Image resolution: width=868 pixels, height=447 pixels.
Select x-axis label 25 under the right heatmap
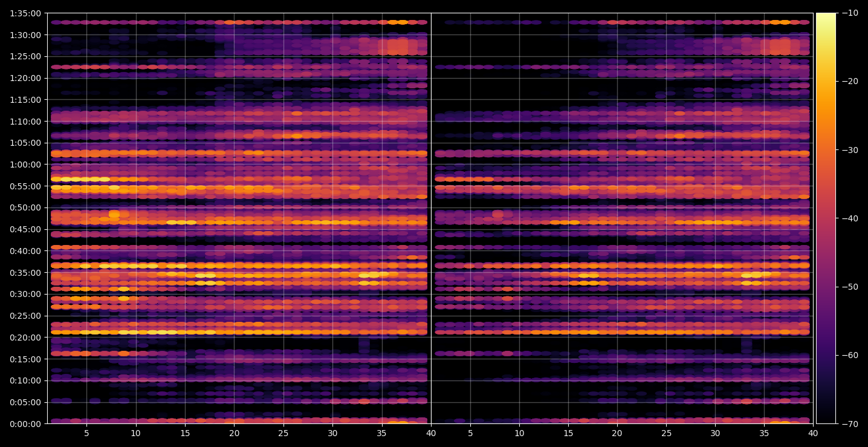(x=666, y=433)
